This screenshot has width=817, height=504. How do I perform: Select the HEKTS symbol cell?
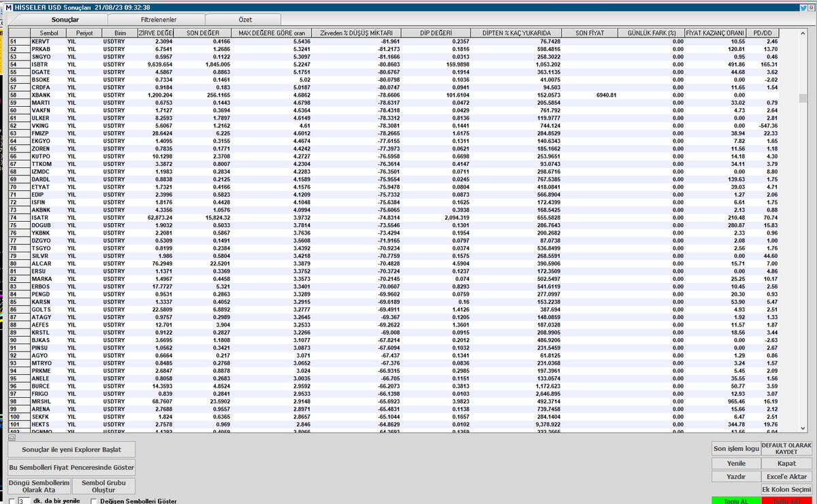coord(48,424)
